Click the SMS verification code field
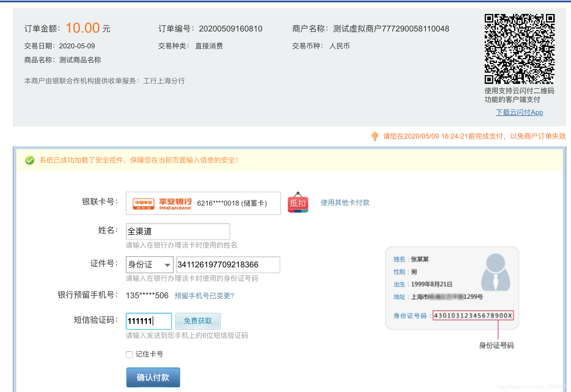571x392 pixels. pos(149,321)
